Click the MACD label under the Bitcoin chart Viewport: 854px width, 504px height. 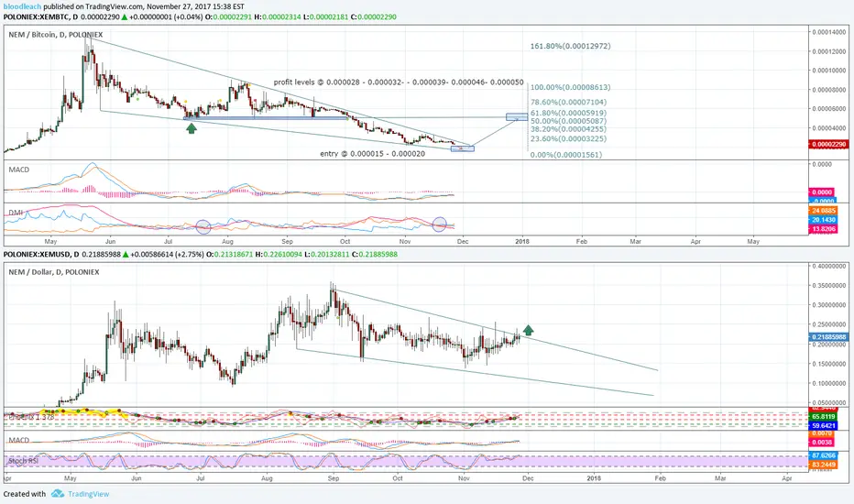click(x=19, y=170)
